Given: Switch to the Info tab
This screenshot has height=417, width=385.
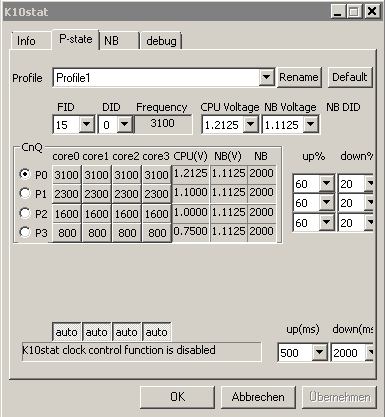Looking at the screenshot, I should click(31, 41).
